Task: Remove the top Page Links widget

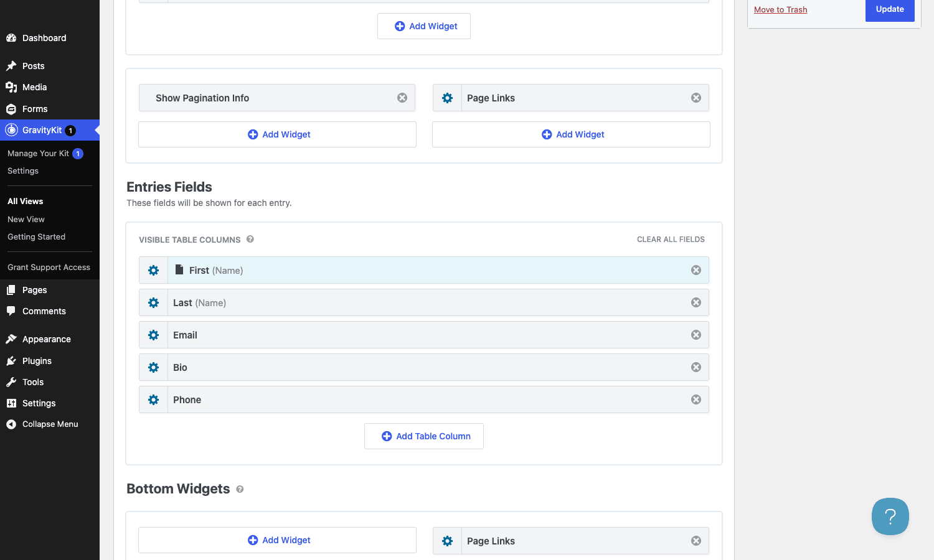Action: tap(696, 98)
